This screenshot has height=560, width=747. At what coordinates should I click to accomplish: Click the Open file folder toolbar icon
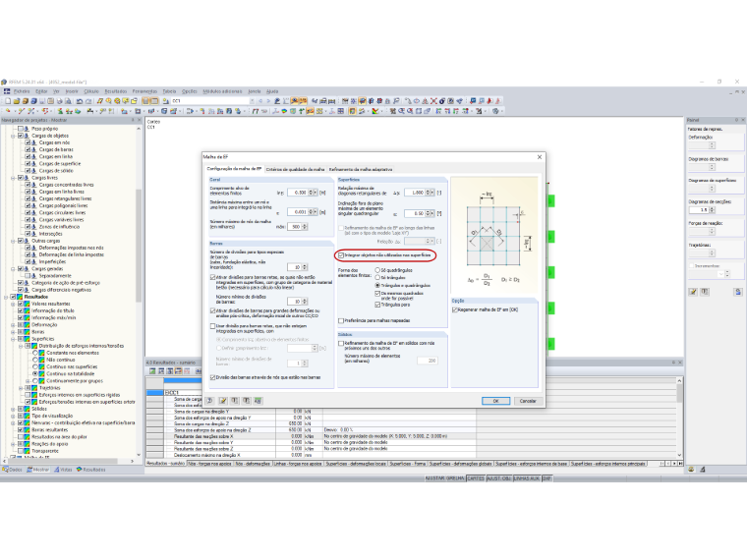click(16, 101)
